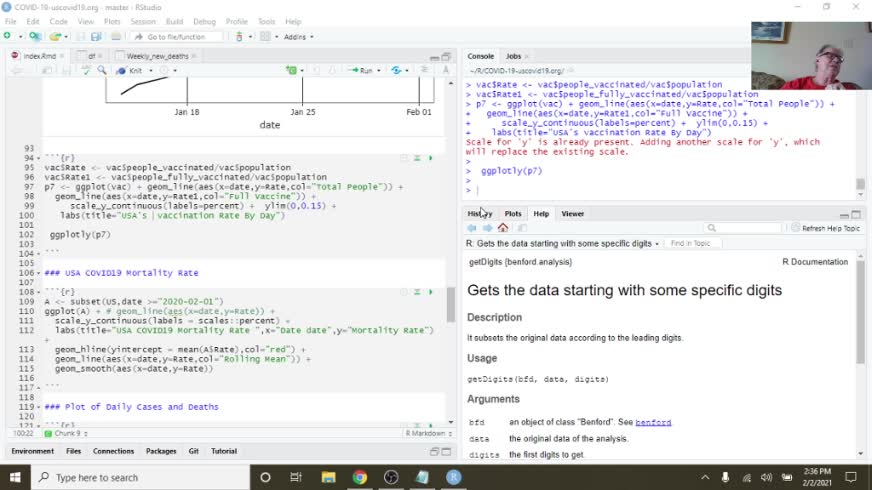Collapse code chunk at line 108
Screen dimensions: 872x490
point(38,292)
